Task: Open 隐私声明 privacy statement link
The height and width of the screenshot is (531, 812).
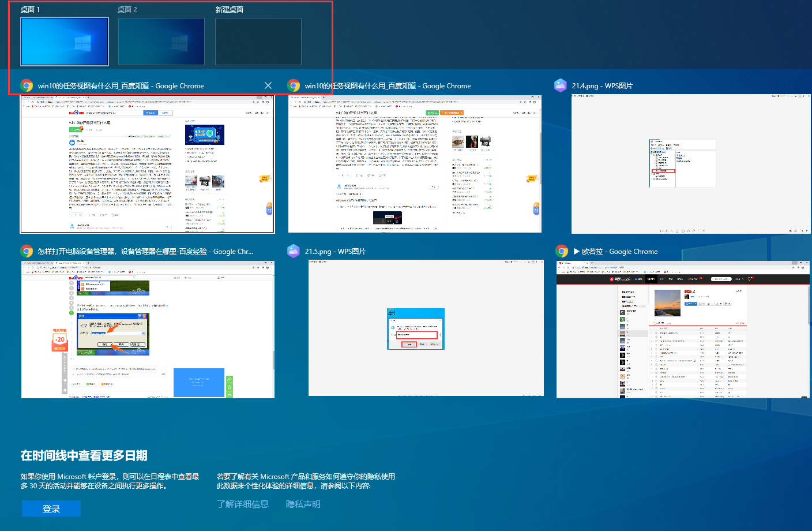Action: 303,504
